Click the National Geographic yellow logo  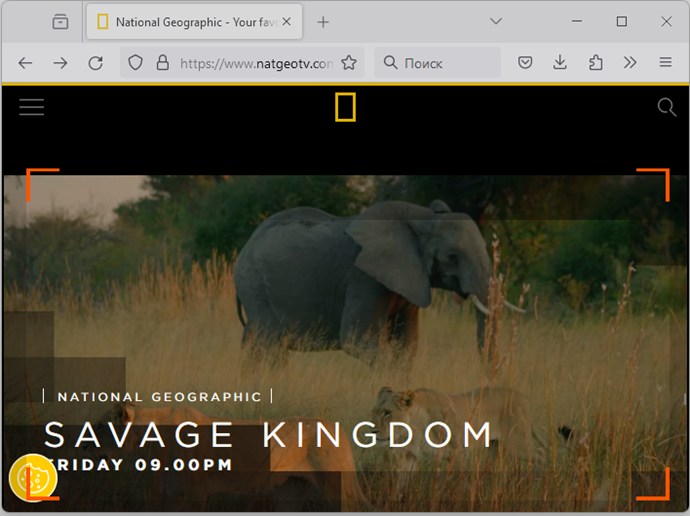(345, 107)
